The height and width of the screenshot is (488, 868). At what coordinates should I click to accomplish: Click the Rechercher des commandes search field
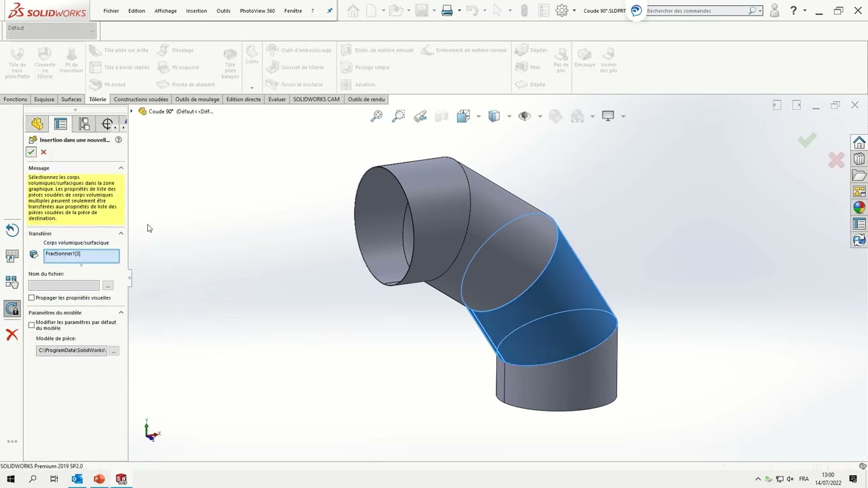click(x=698, y=11)
